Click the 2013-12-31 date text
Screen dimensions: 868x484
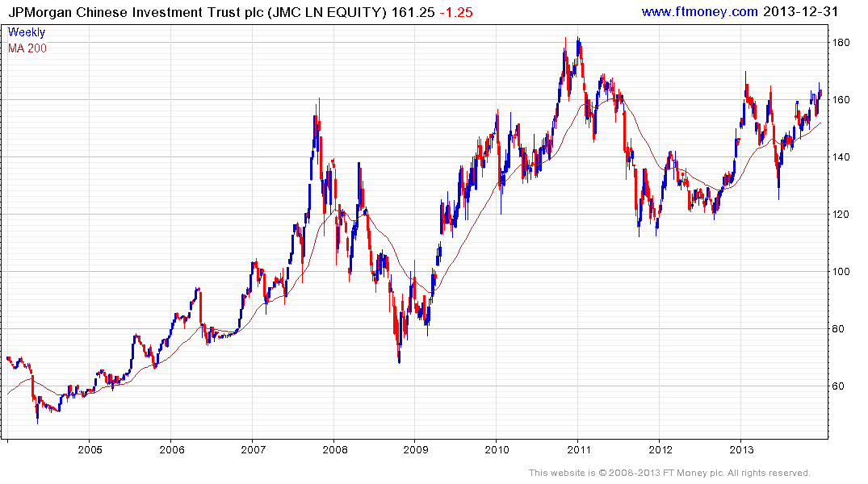[x=800, y=11]
